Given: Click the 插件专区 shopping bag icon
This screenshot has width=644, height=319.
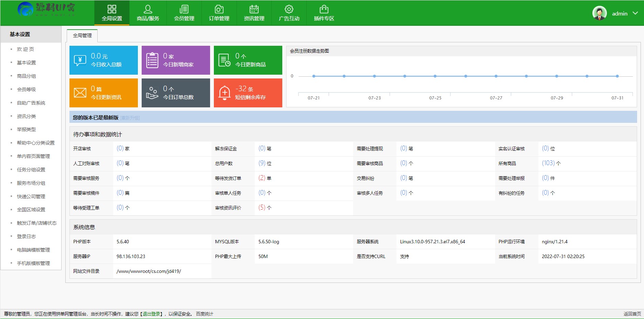Looking at the screenshot, I should click(324, 9).
